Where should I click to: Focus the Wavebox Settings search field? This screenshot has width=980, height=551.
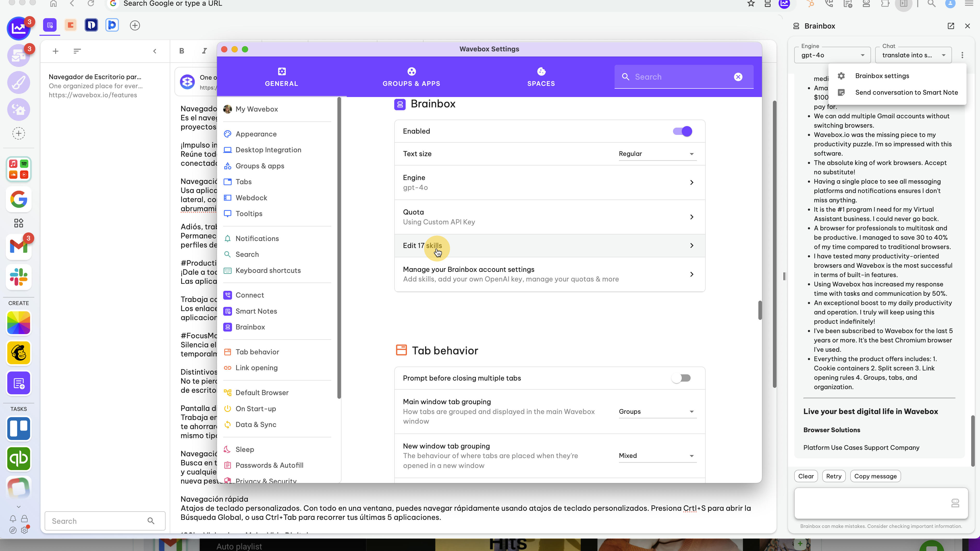pos(684,77)
